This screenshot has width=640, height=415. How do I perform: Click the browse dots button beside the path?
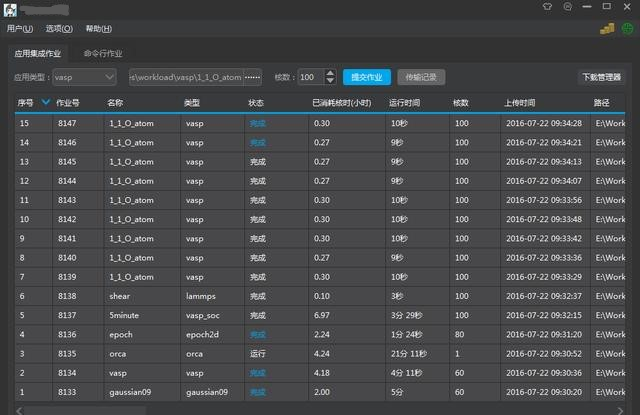coord(252,77)
